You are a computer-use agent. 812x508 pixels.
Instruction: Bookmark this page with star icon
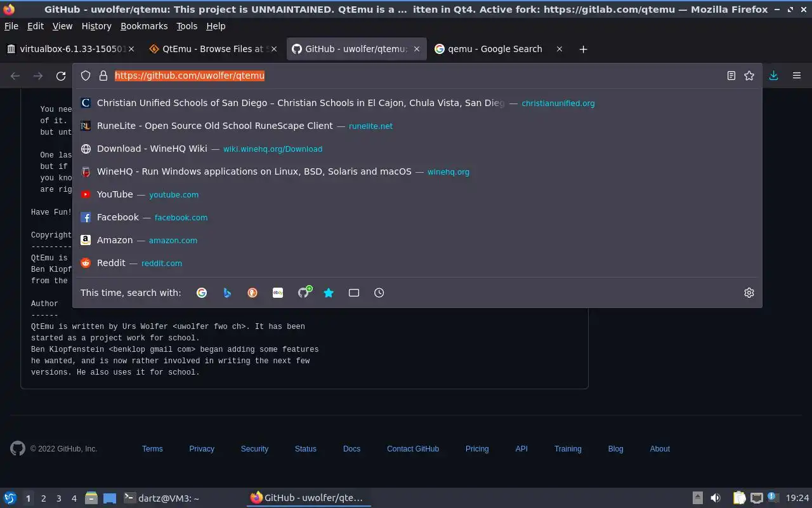point(749,76)
